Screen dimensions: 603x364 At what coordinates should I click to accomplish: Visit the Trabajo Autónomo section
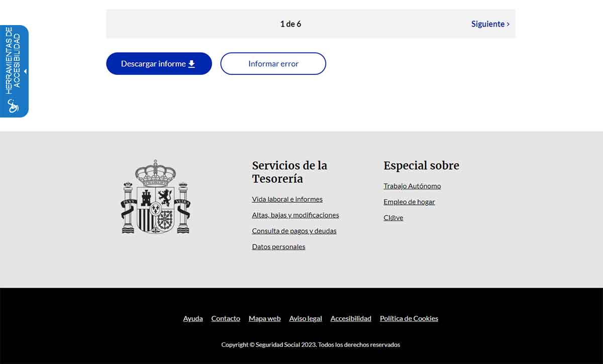[x=412, y=186]
